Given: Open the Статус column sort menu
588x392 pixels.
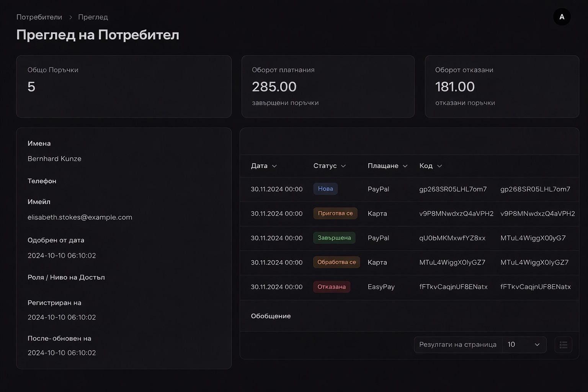Looking at the screenshot, I should (x=330, y=166).
